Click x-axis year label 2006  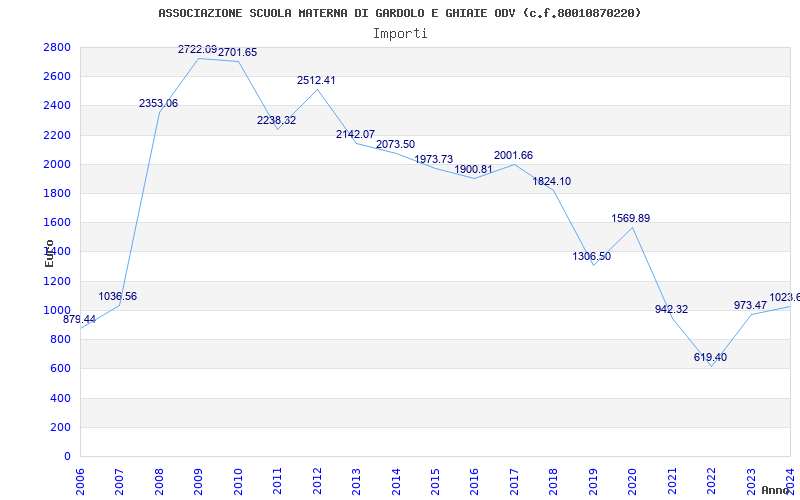coord(81,482)
